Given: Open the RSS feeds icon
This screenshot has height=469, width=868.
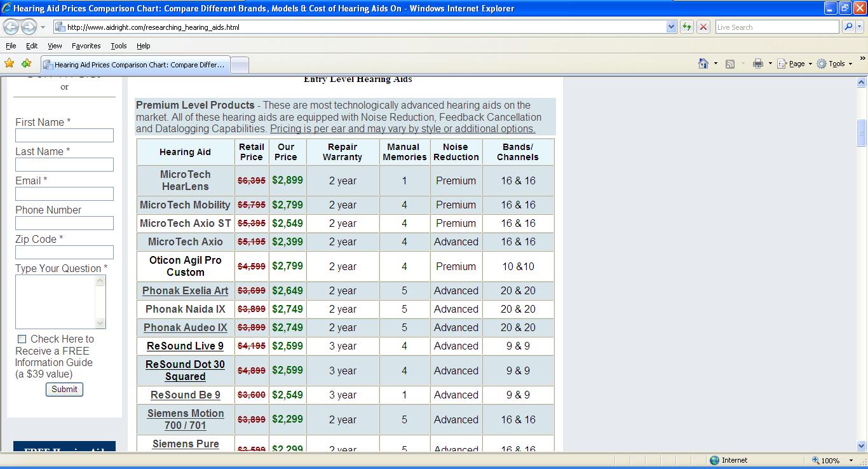Looking at the screenshot, I should pyautogui.click(x=730, y=64).
